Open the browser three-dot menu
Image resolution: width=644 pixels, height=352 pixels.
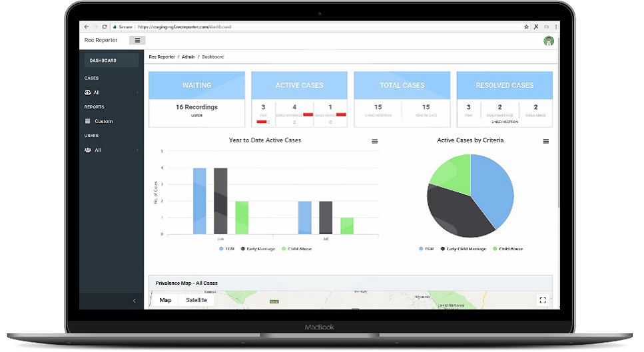pyautogui.click(x=555, y=27)
